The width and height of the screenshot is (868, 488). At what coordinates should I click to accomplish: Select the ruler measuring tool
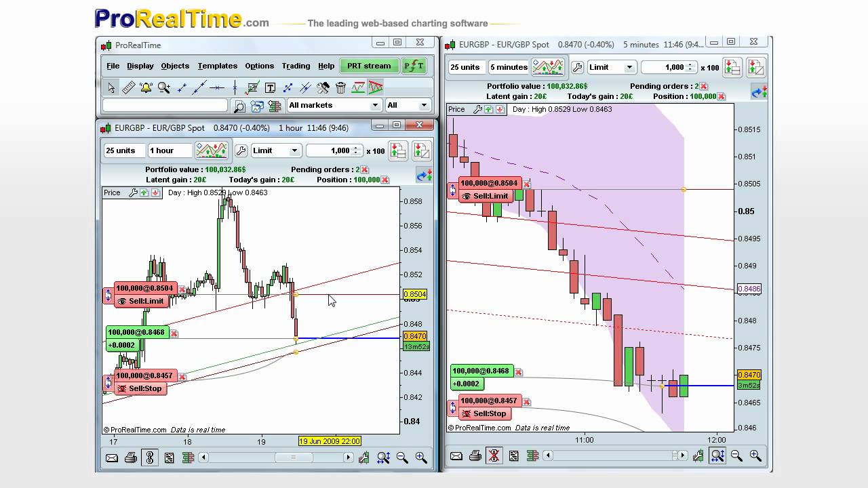click(129, 87)
